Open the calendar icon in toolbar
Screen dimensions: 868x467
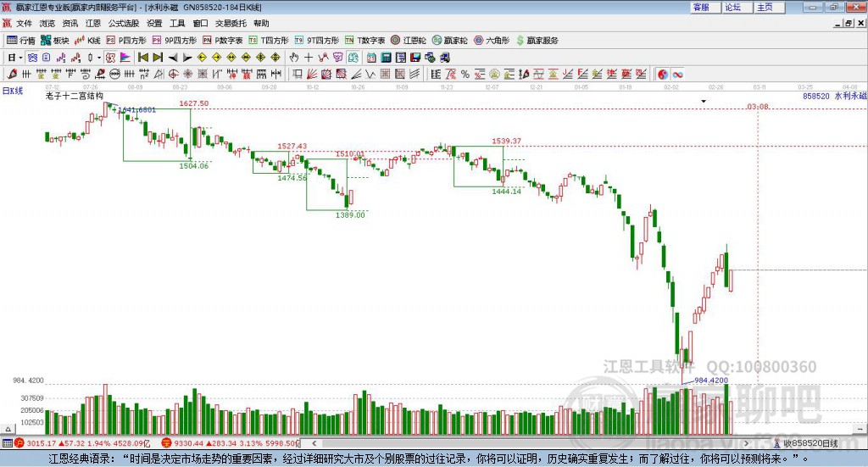coord(371,58)
